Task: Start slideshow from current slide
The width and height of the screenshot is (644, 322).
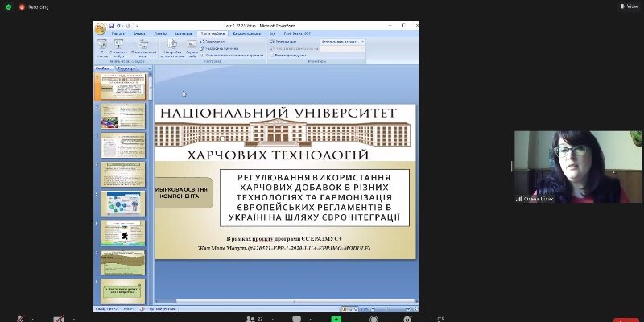Action: click(118, 48)
